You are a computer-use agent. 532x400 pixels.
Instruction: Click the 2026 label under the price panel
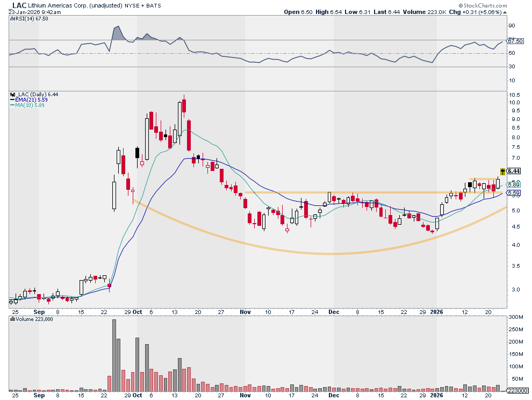(x=437, y=312)
